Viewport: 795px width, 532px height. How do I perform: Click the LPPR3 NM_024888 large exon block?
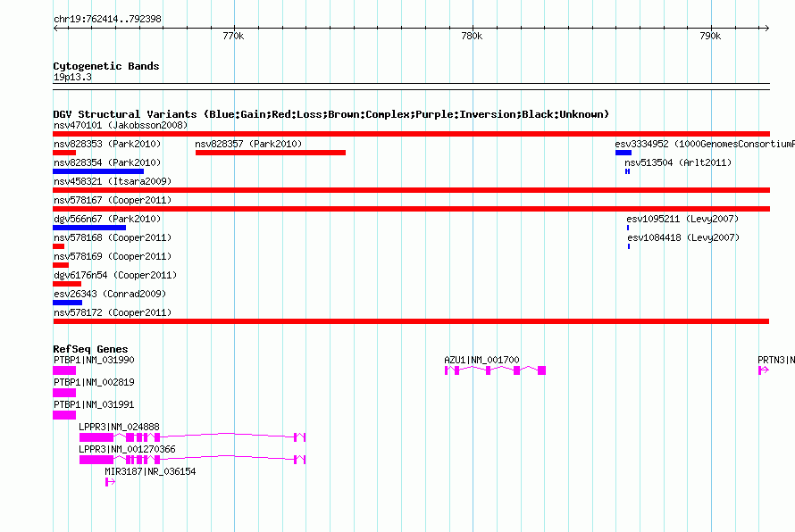coord(96,437)
